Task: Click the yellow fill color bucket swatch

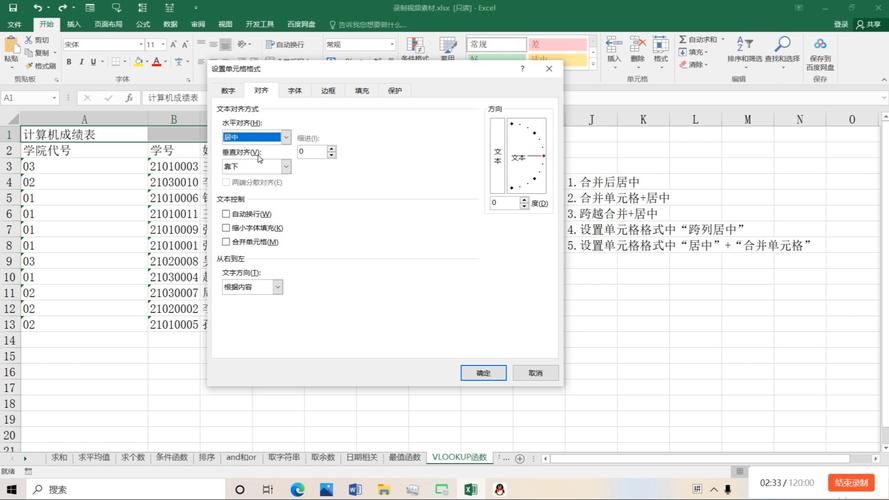Action: (x=138, y=62)
